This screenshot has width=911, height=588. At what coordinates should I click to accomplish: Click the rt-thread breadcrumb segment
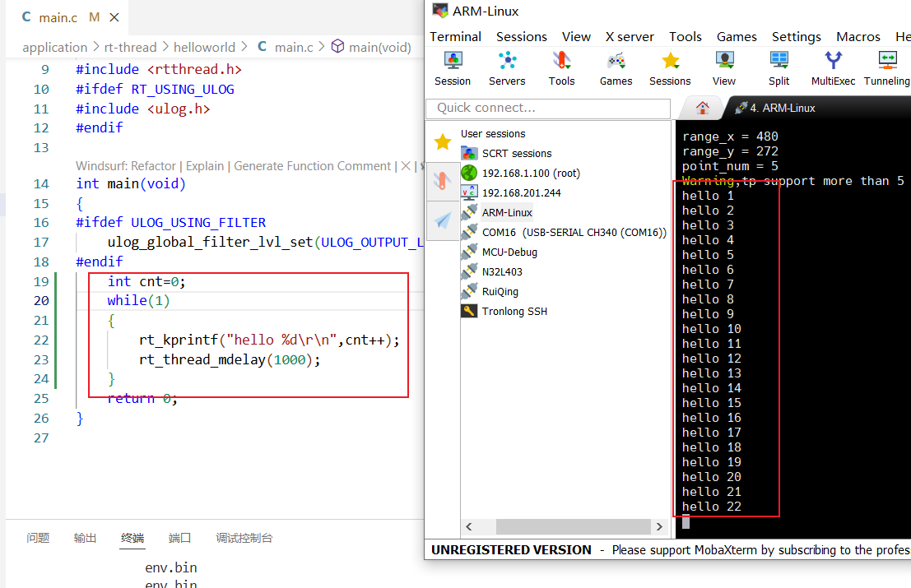tap(130, 47)
